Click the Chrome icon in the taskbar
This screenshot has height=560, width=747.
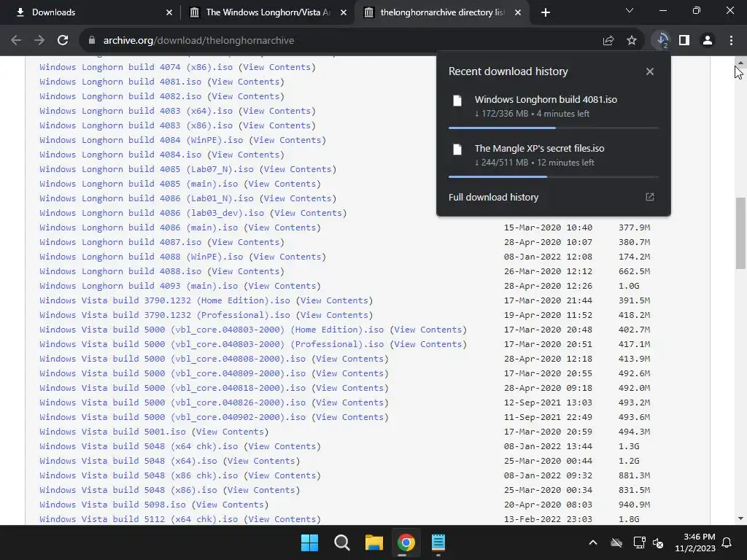coord(406,542)
